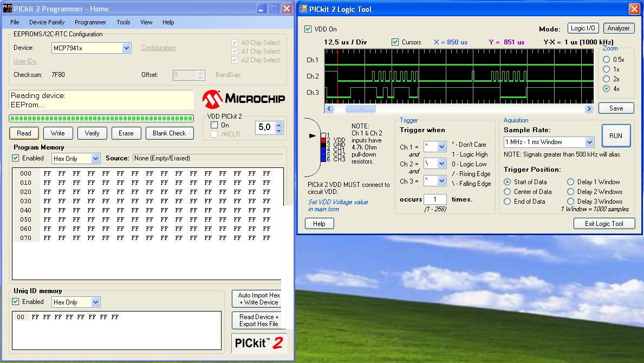Open the Ch 3 trigger dropdown
Viewport: 644px width, 363px height.
point(441,180)
